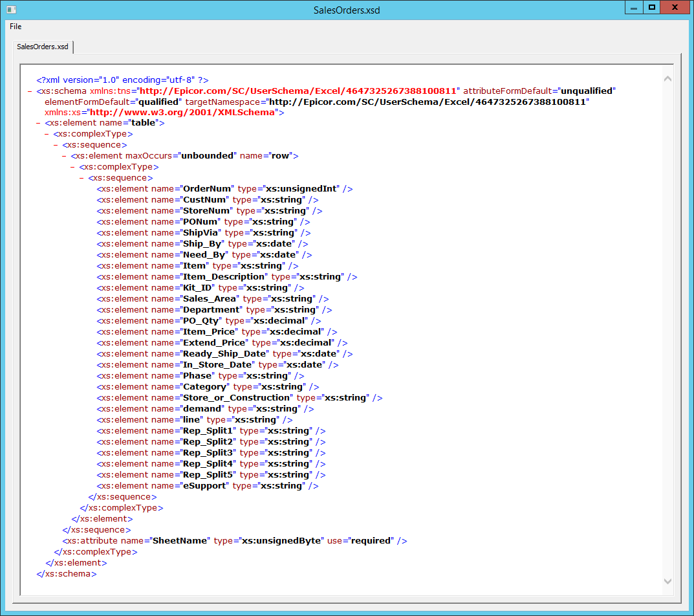Click the "Sales_Area" element name
The image size is (694, 616).
point(210,299)
